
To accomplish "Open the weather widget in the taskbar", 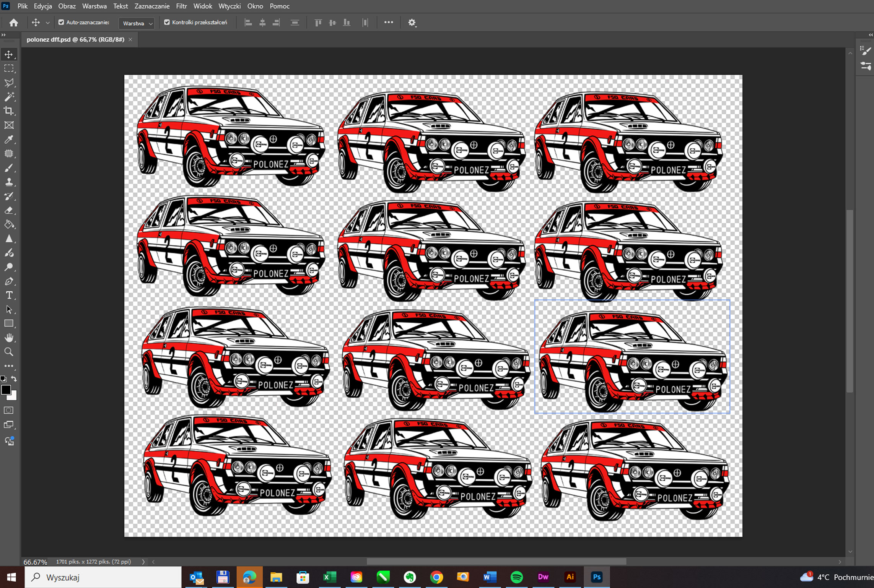I will tap(837, 577).
